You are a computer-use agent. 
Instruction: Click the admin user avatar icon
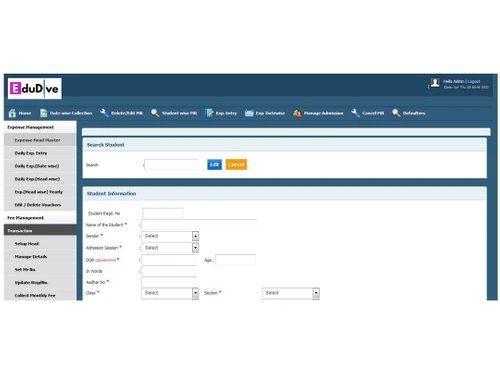(x=435, y=83)
